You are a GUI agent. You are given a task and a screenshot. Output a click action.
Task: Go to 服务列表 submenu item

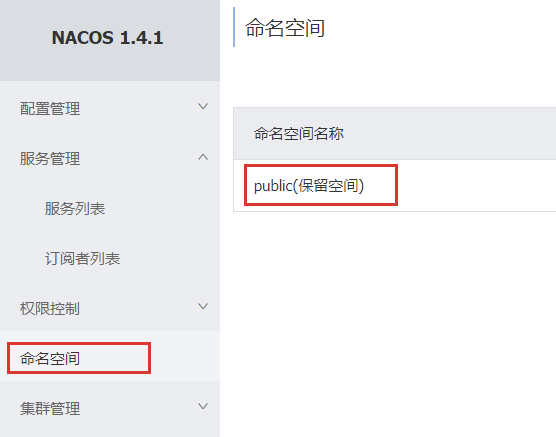click(75, 209)
